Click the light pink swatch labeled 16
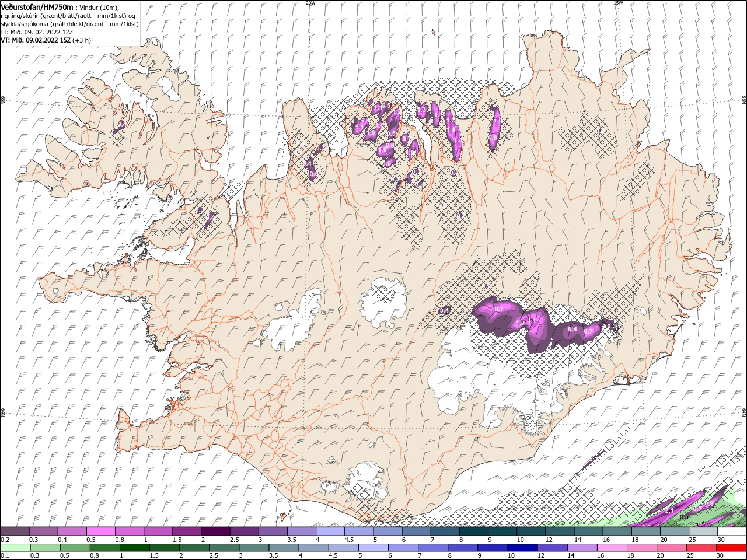The image size is (747, 560). pyautogui.click(x=612, y=548)
